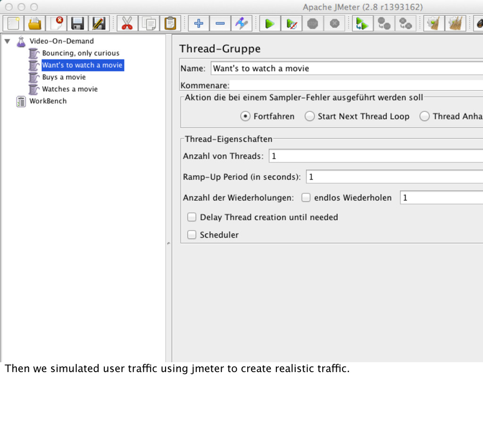Image resolution: width=483 pixels, height=448 pixels.
Task: Click the Ramp-Up Period input field
Action: pyautogui.click(x=395, y=177)
